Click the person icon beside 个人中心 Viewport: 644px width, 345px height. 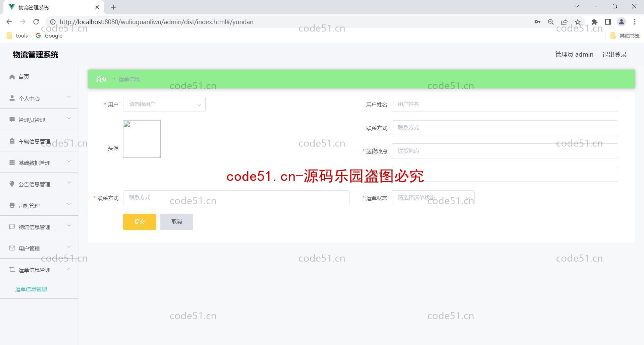tap(12, 98)
